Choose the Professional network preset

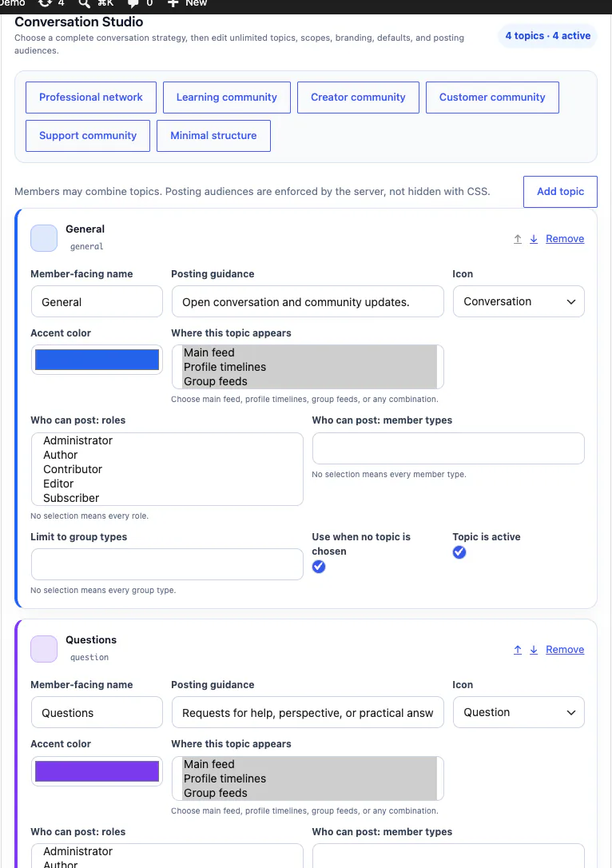[91, 98]
